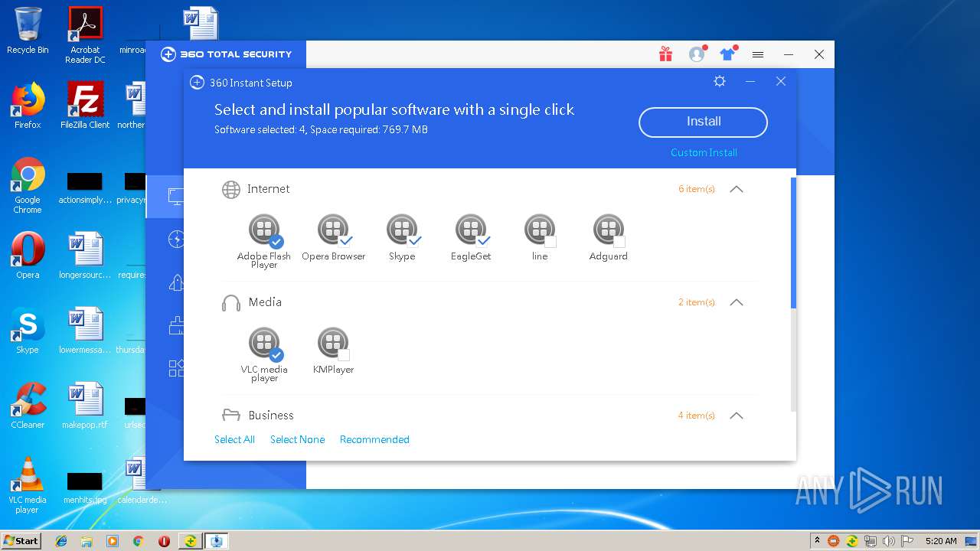The width and height of the screenshot is (980, 551).
Task: Click the software list vertical scrollbar
Action: pyautogui.click(x=792, y=242)
